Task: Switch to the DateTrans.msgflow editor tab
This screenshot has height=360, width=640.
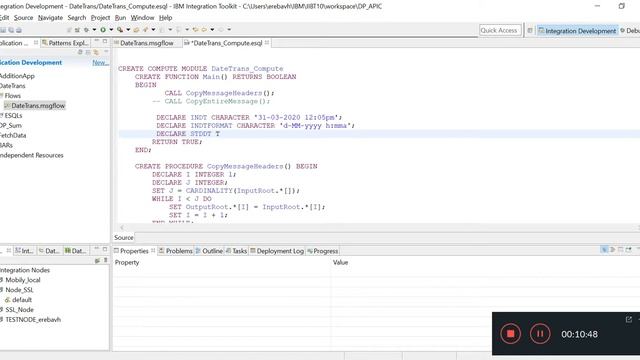Action: click(147, 43)
